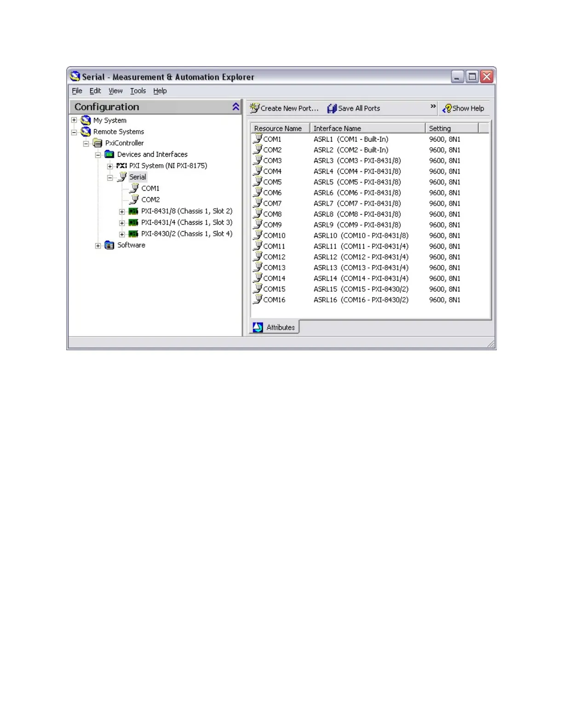Open the View menu
This screenshot has width=563, height=728.
click(115, 91)
